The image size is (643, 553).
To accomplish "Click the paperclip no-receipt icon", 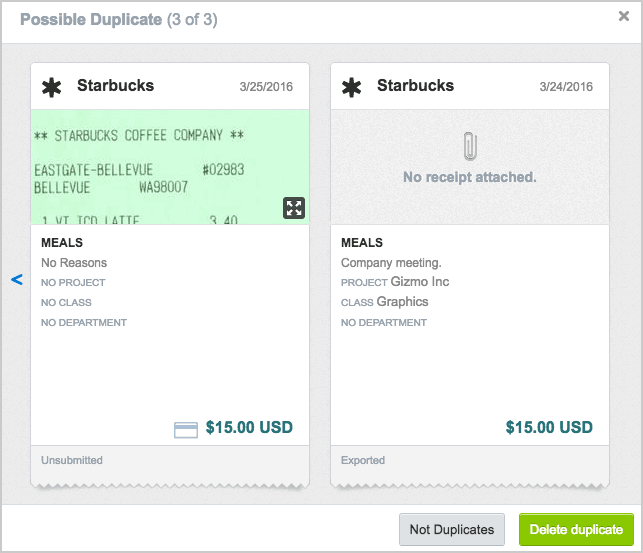I will [x=470, y=146].
